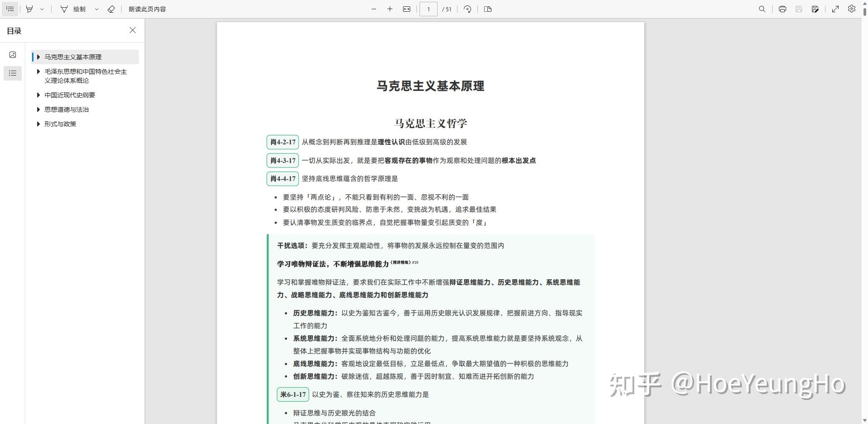This screenshot has width=868, height=424.
Task: Enter full screen mode
Action: click(x=835, y=9)
